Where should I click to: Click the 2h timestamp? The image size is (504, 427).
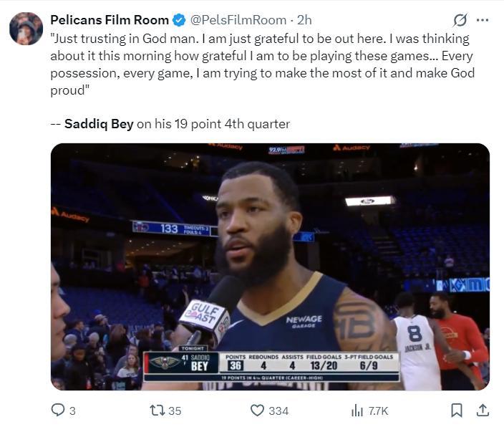[x=304, y=20]
